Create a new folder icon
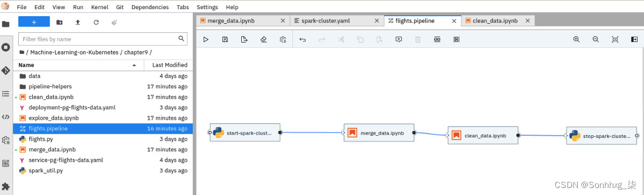This screenshot has width=644, height=195. [x=60, y=22]
